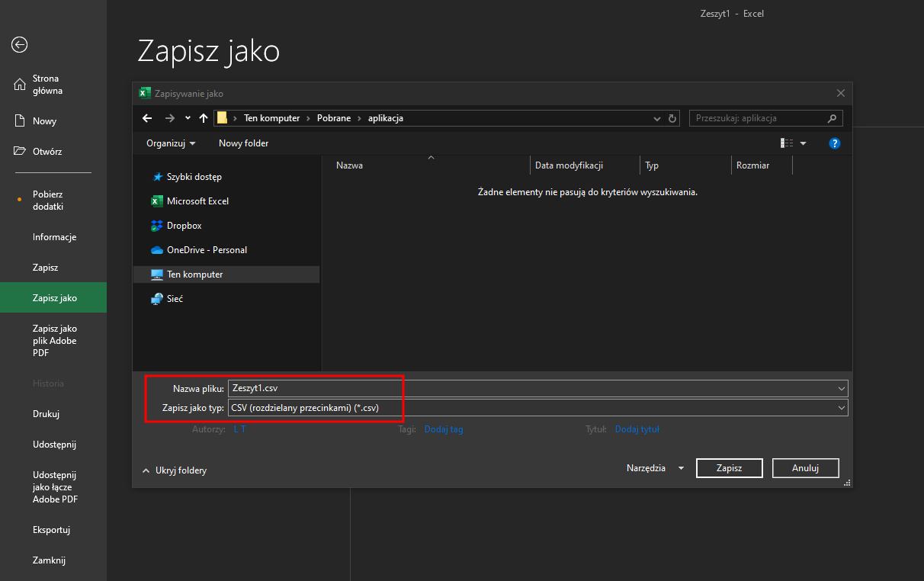This screenshot has width=924, height=581.
Task: Click the back arrow circle in Excel backstage
Action: 20,45
